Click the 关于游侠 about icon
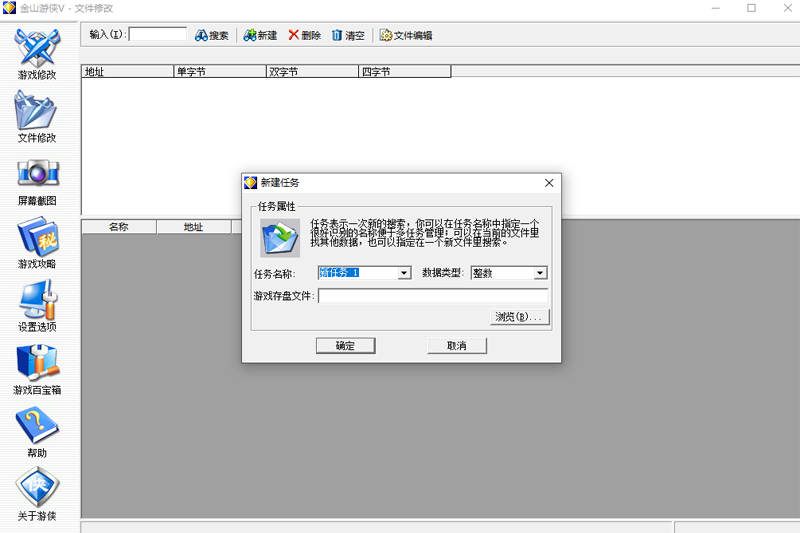 click(37, 490)
